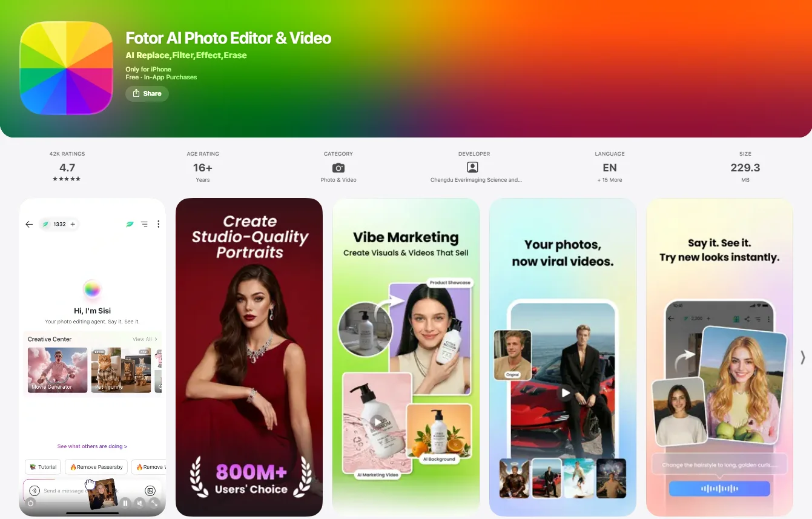Viewport: 812px width, 519px height.
Task: Open the Movie Generator thumbnail
Action: [58, 370]
